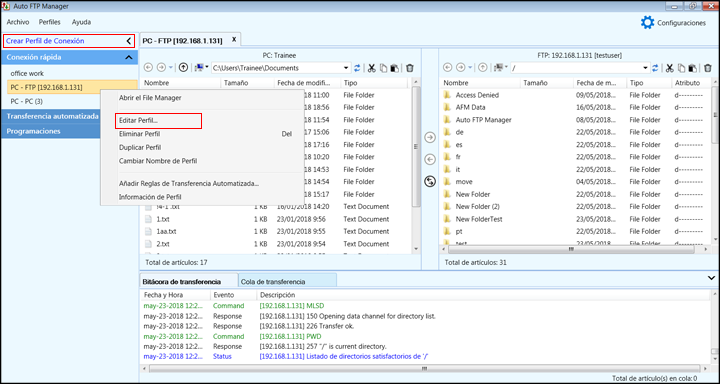Open the FTP path dropdown arrow
The image size is (720, 384).
(x=646, y=68)
